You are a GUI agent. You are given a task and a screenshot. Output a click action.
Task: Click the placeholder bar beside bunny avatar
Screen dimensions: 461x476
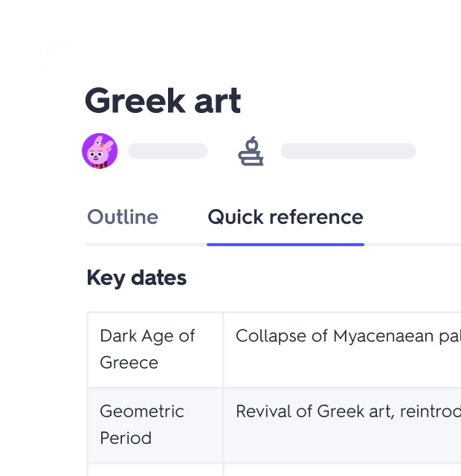pyautogui.click(x=167, y=151)
